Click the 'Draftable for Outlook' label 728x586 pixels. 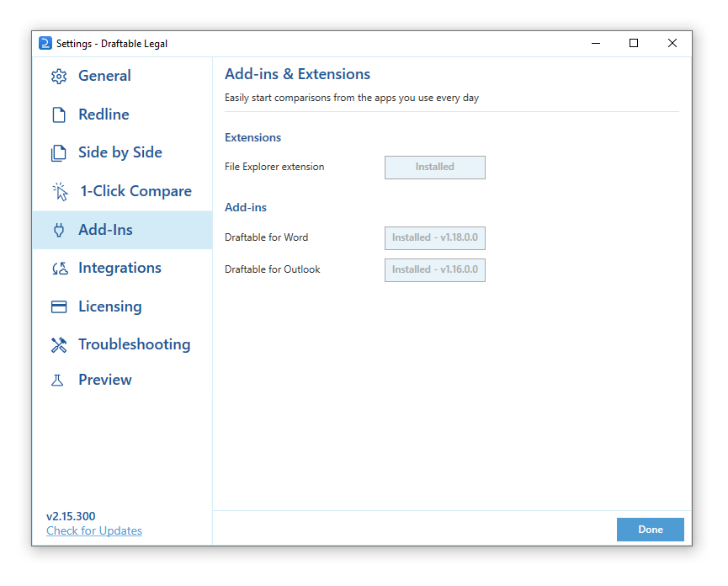tap(273, 269)
